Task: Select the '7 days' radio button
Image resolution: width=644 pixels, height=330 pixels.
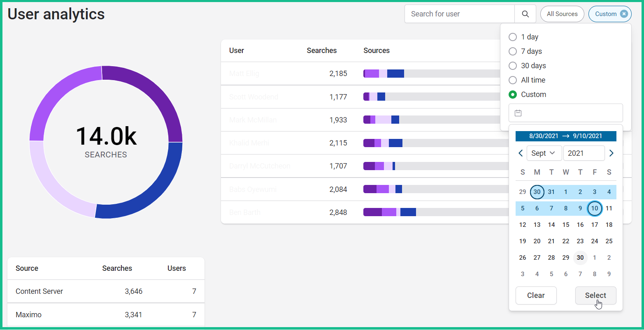Action: tap(513, 51)
